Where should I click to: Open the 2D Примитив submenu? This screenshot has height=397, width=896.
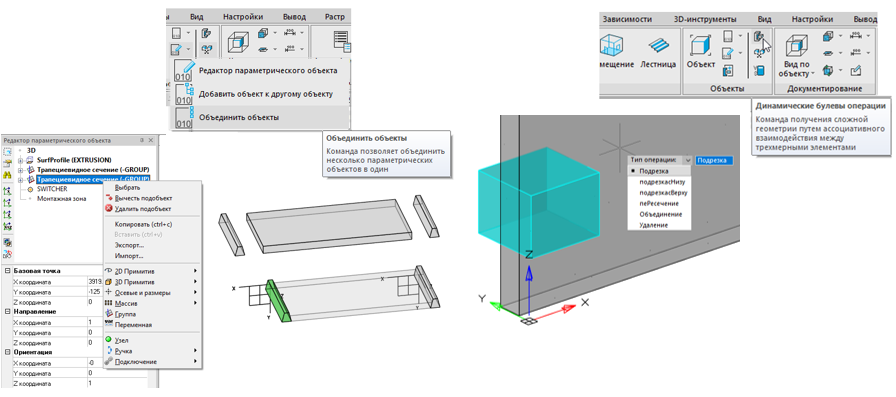[x=152, y=271]
